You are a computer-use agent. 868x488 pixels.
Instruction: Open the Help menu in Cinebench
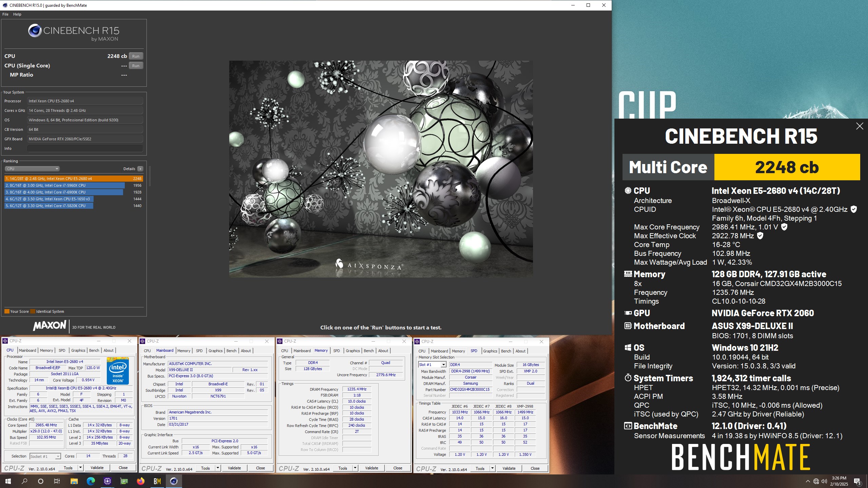17,14
